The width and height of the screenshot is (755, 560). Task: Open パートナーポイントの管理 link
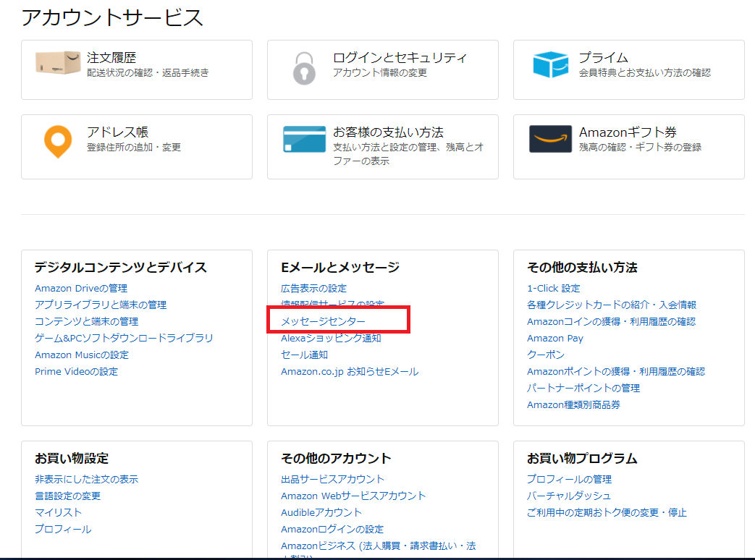pos(583,389)
